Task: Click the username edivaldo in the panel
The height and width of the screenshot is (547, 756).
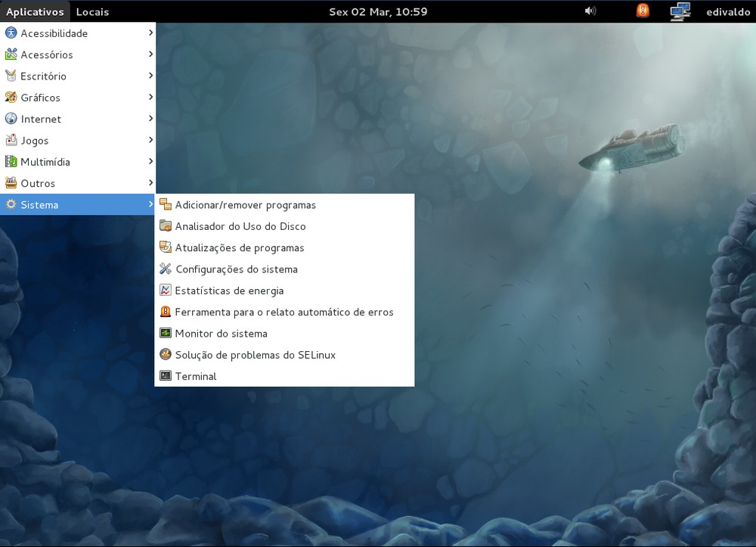Action: [727, 11]
